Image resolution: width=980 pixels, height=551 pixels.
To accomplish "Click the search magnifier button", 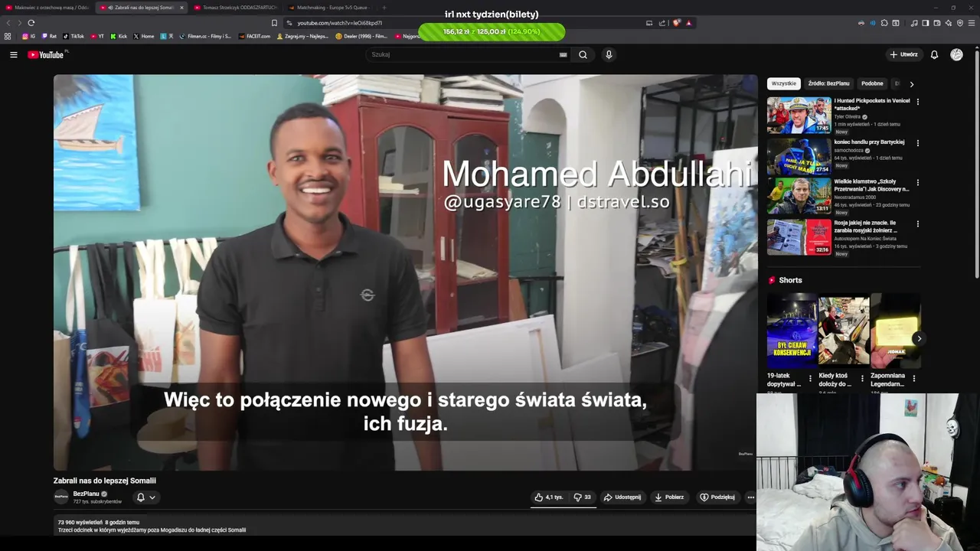I will (583, 54).
